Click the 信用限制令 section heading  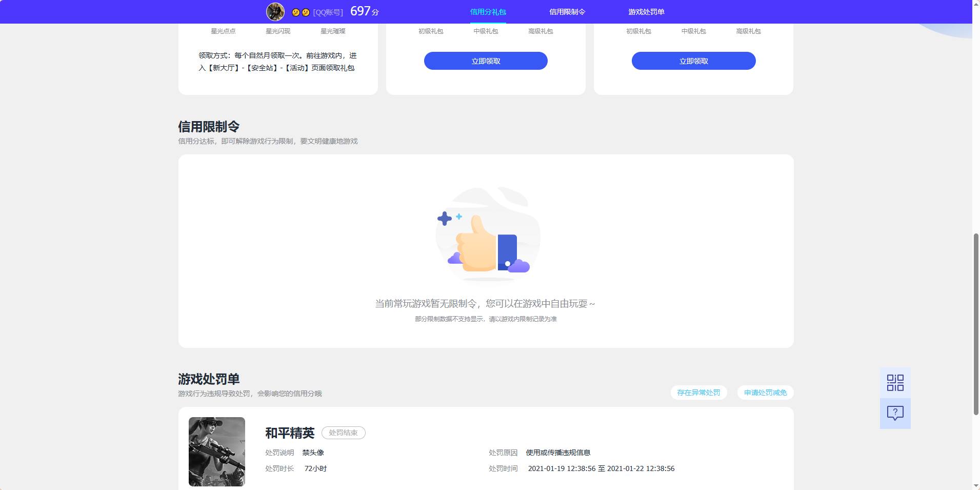[x=209, y=126]
